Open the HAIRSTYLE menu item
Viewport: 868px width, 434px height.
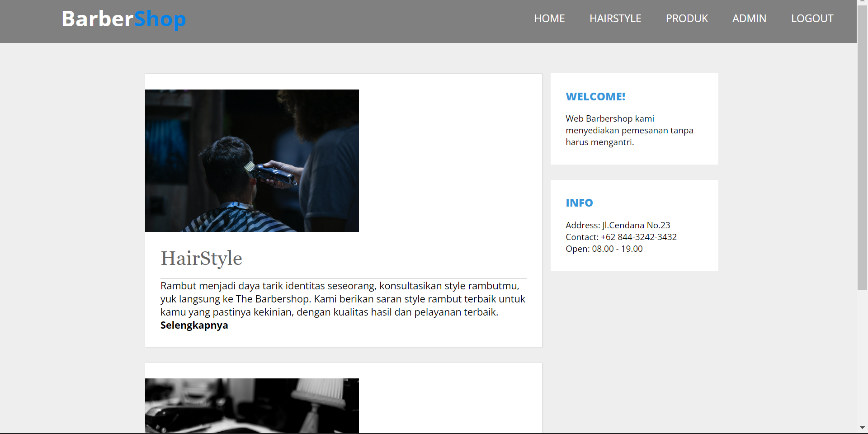tap(615, 19)
